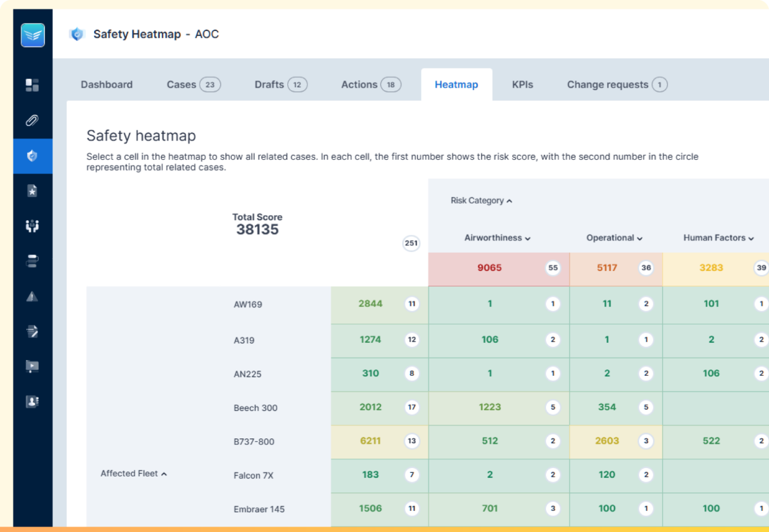769x532 pixels.
Task: Select the red 9065 Airworthiness heatmap cell
Action: 499,269
